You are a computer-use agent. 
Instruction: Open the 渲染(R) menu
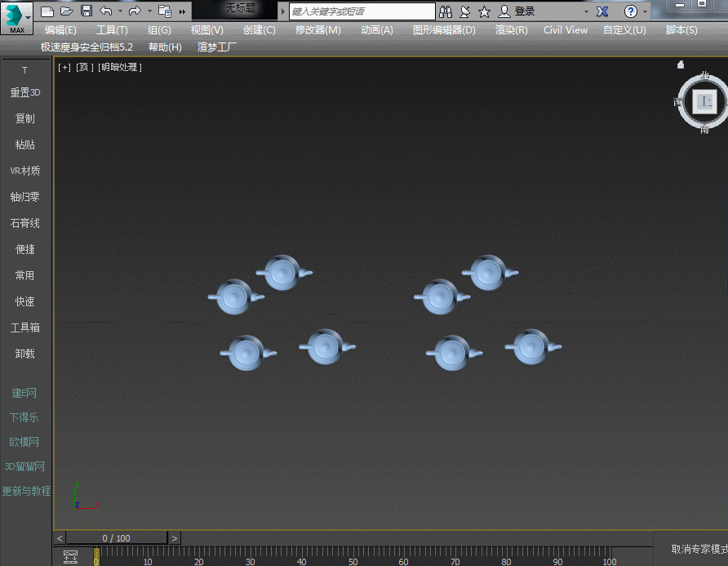pyautogui.click(x=511, y=30)
